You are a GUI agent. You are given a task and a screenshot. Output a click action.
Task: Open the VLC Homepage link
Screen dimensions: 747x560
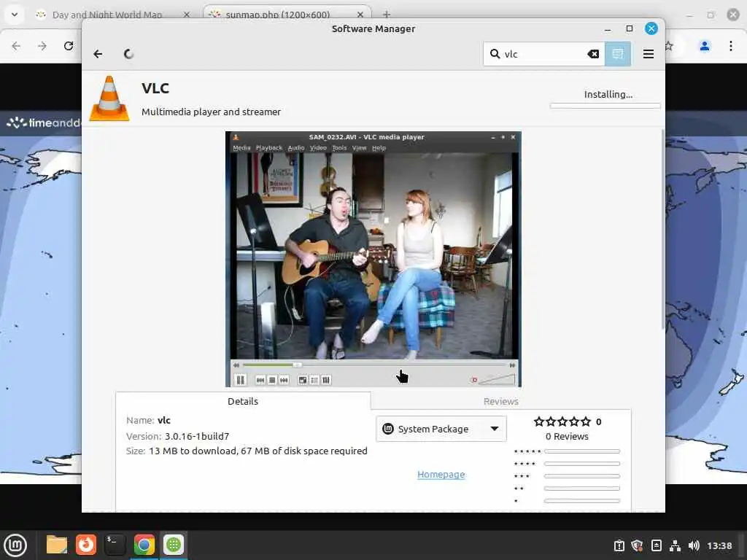pyautogui.click(x=441, y=474)
